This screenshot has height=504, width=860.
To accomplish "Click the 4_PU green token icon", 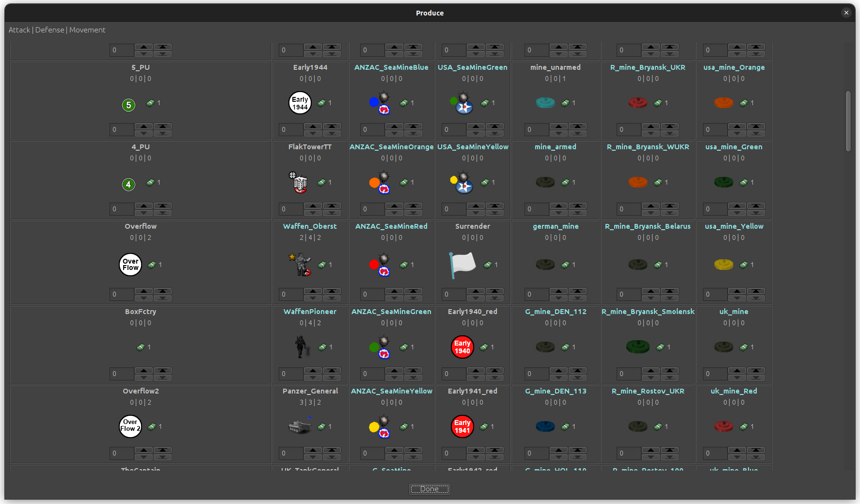I will [128, 184].
